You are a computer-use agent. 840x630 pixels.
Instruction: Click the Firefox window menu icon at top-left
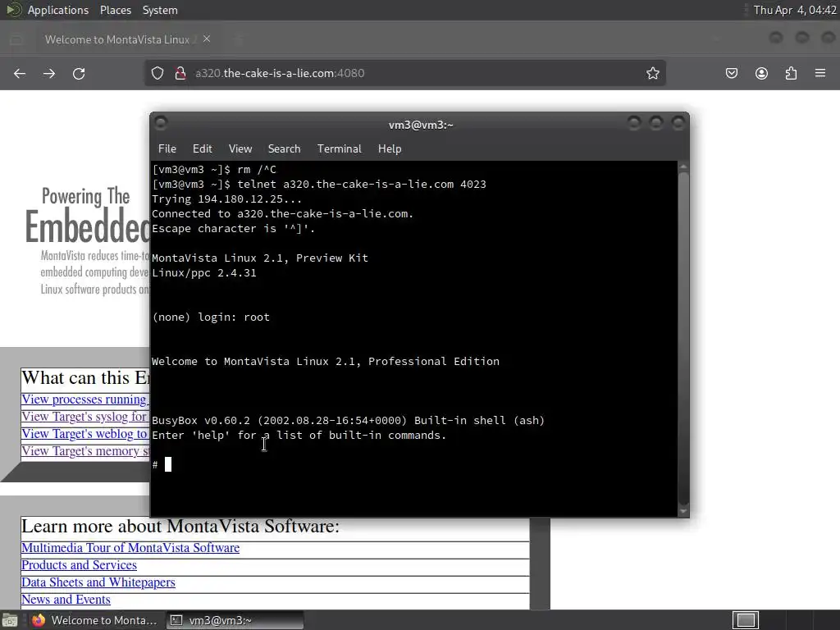pyautogui.click(x=16, y=39)
